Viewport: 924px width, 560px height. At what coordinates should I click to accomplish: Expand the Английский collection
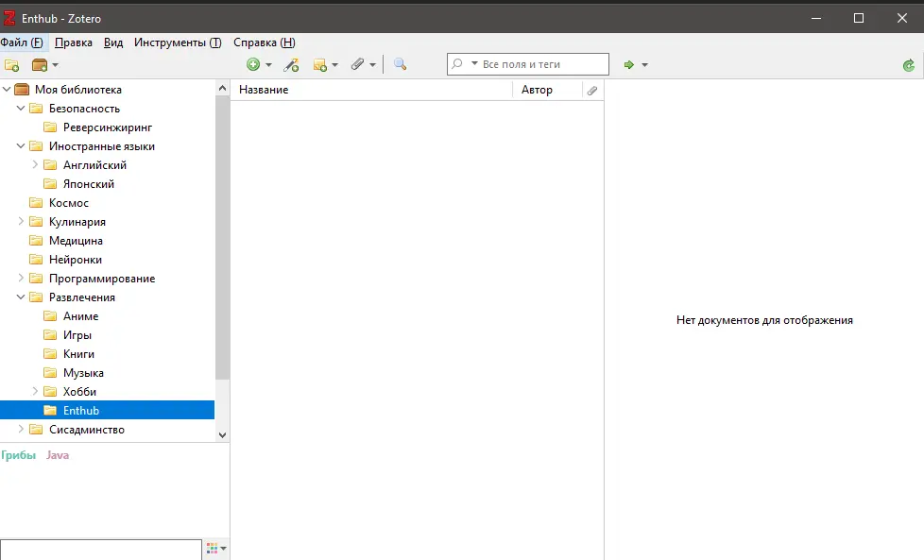pos(35,165)
